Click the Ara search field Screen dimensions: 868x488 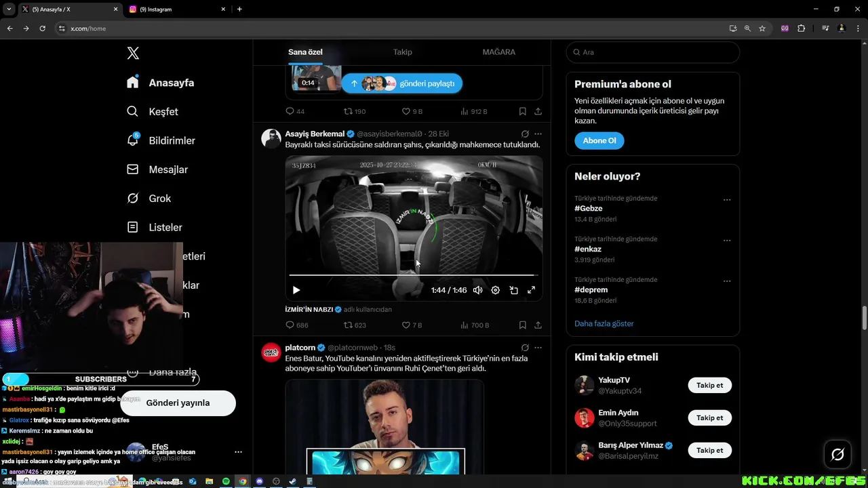[x=652, y=52]
